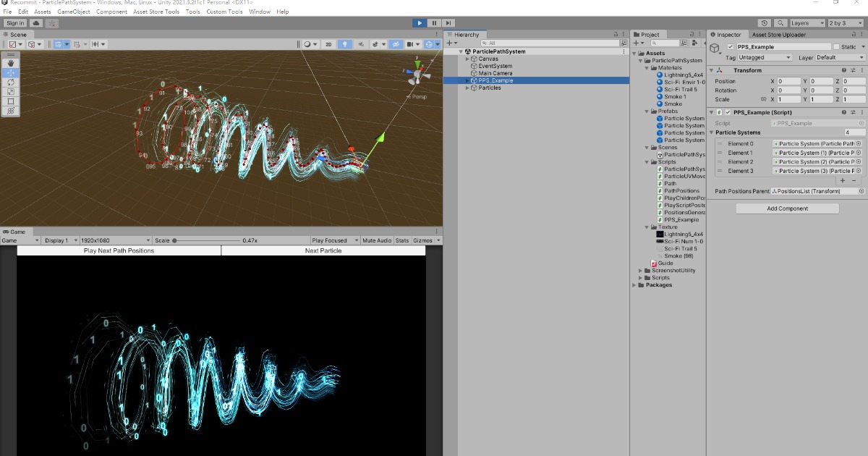Click the Add Component button
The width and height of the screenshot is (868, 456).
(x=788, y=208)
